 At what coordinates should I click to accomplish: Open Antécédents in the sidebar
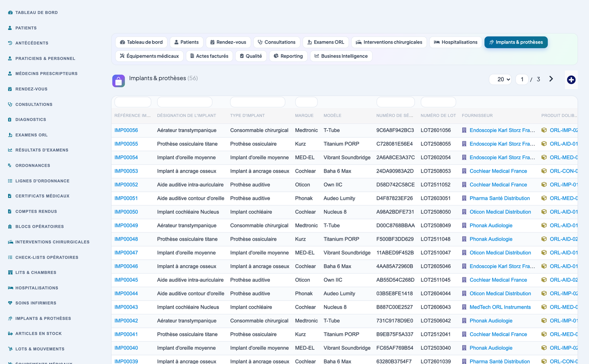(x=28, y=43)
